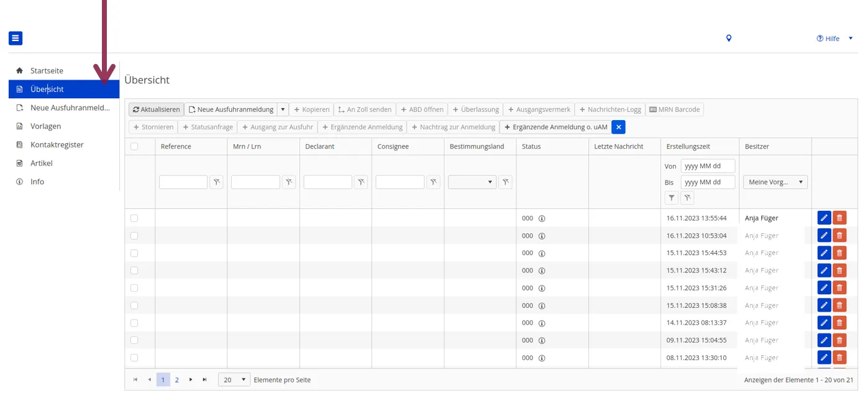Open the Bestimmungsland filter dropdown
868x395 pixels.
pyautogui.click(x=472, y=182)
